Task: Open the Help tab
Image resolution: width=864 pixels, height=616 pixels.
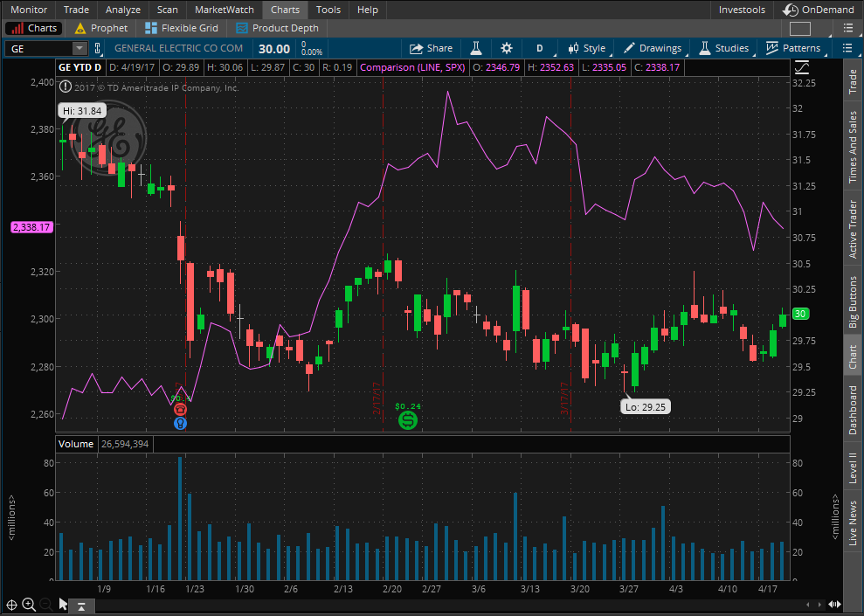Action: [x=368, y=10]
